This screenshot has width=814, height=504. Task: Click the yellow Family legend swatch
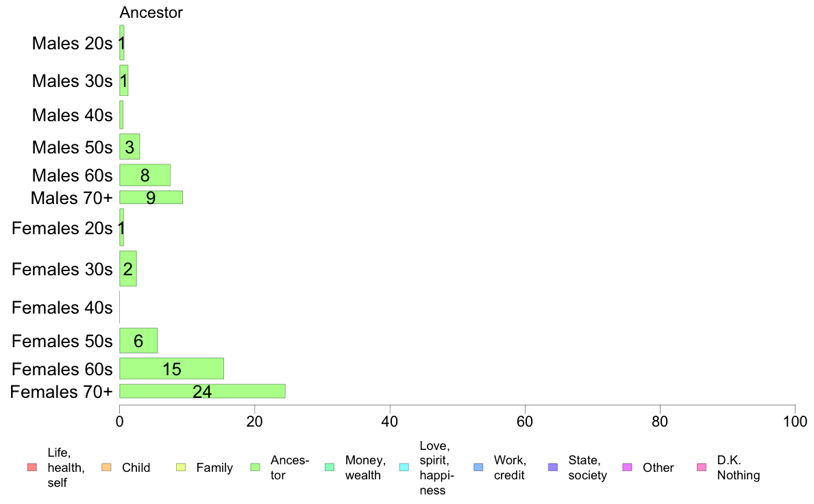181,468
